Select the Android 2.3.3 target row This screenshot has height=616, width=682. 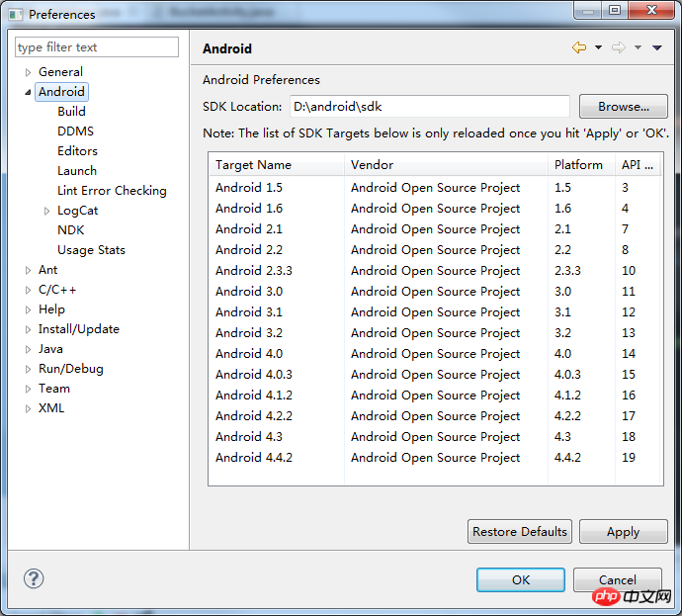436,271
